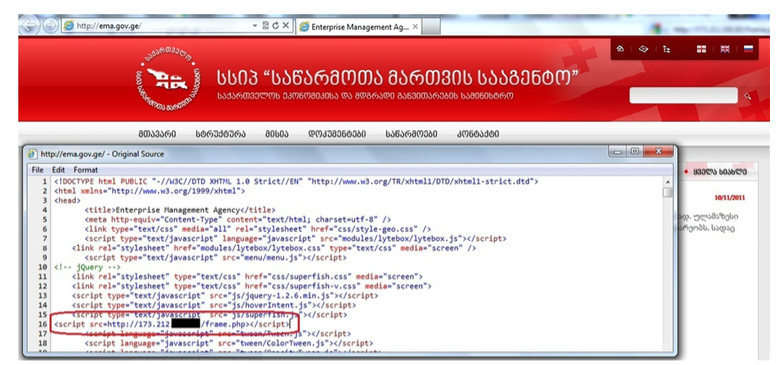Click into the website search field
Viewport: 778px width, 365px height.
[683, 95]
